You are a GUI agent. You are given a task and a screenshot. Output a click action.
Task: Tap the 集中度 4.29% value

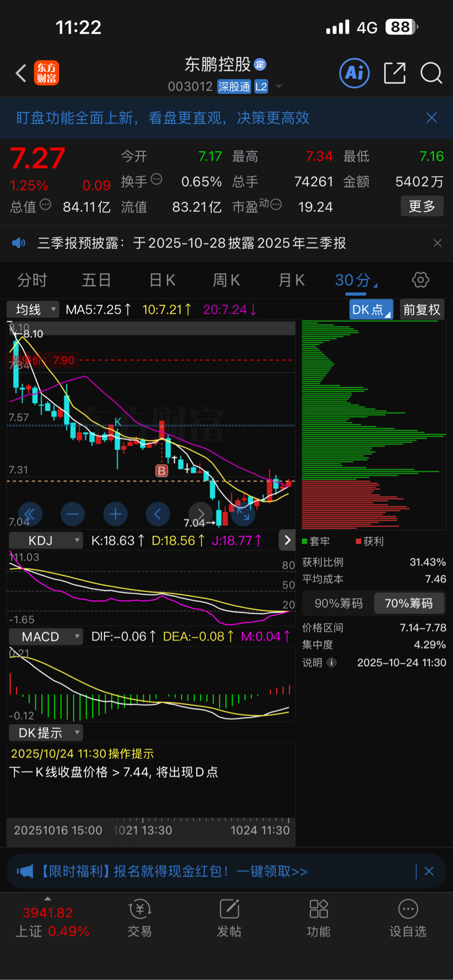tap(430, 645)
